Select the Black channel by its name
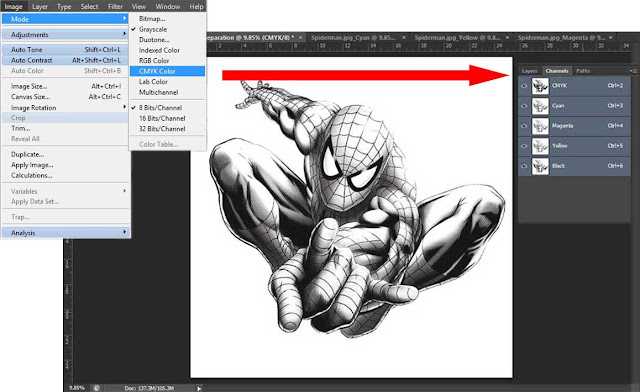 pos(558,166)
